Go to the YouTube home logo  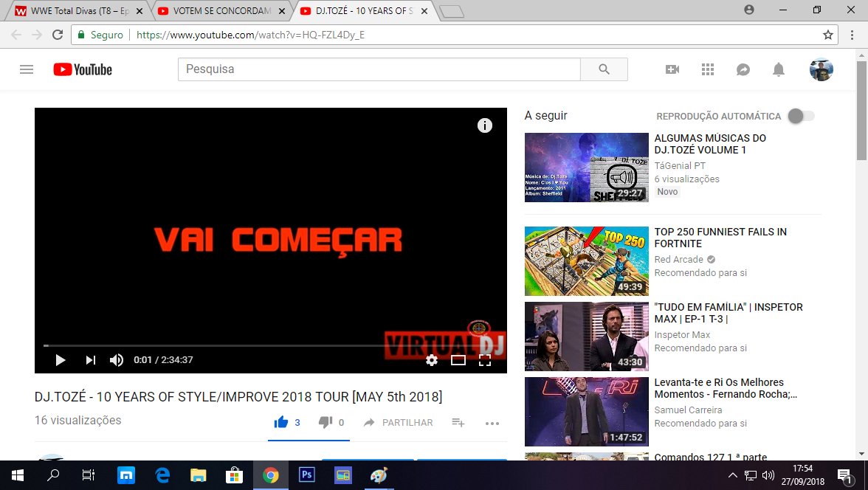click(83, 69)
